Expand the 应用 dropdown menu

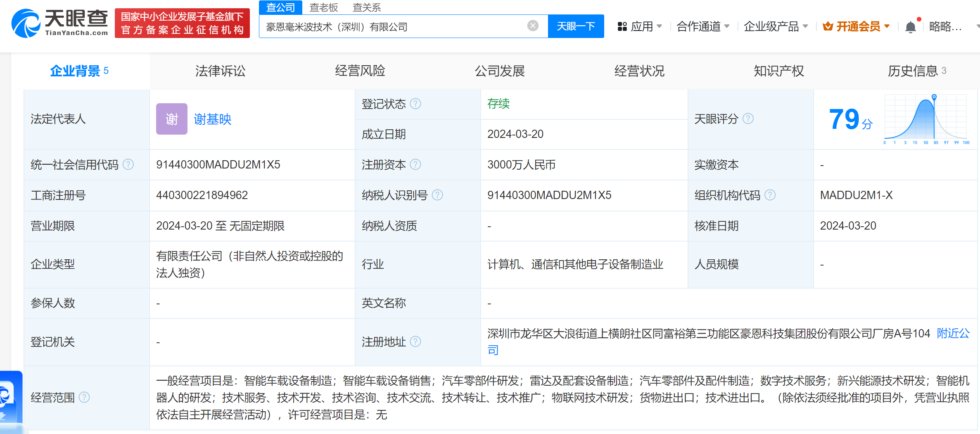click(640, 27)
